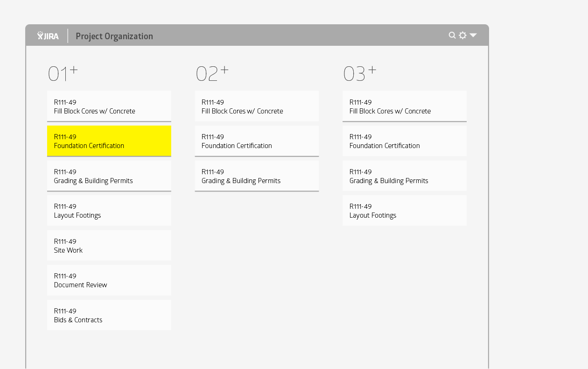Open Layout Footings card in column 01
The width and height of the screenshot is (588, 369).
(109, 211)
